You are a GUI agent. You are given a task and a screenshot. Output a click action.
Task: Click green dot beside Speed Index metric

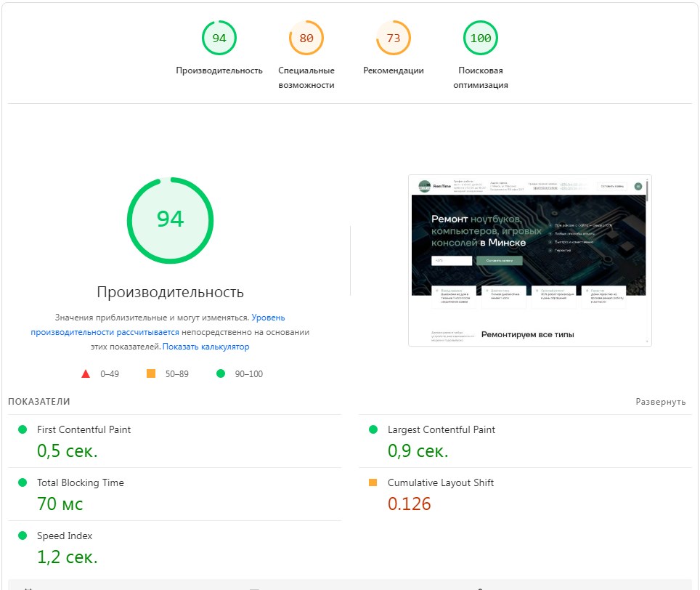click(x=24, y=536)
